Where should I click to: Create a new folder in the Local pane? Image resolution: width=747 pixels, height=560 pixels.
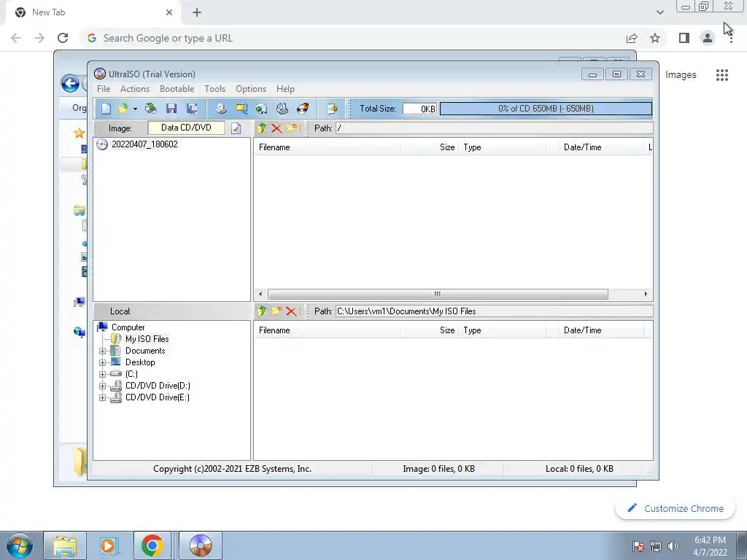[x=276, y=311]
